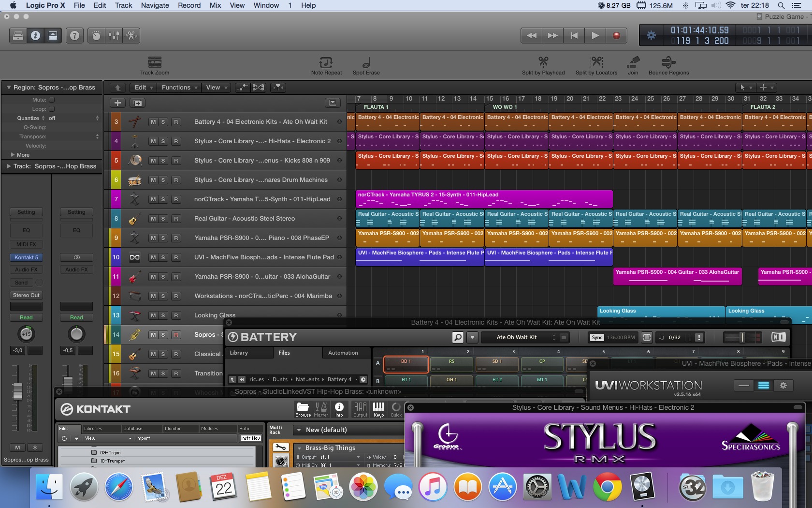Click the Battery search magnifier icon
Image resolution: width=812 pixels, height=508 pixels.
coord(458,337)
